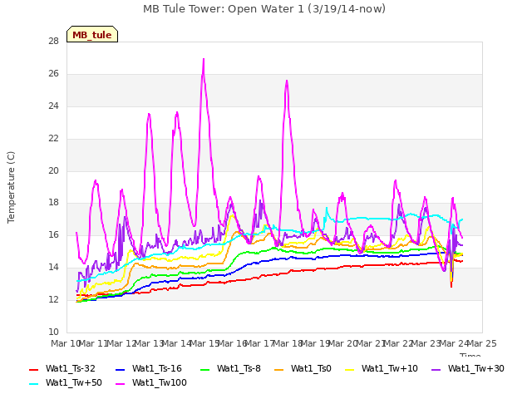Click the yellow Wat1_Tw+10 legend swatch

tap(349, 369)
